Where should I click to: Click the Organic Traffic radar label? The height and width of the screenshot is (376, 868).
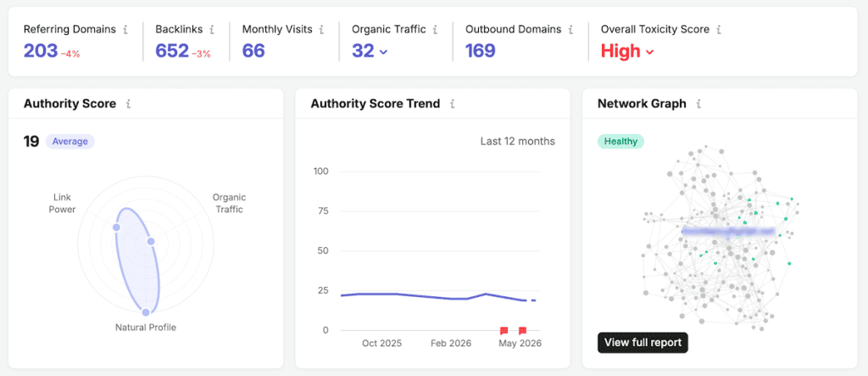pos(229,204)
